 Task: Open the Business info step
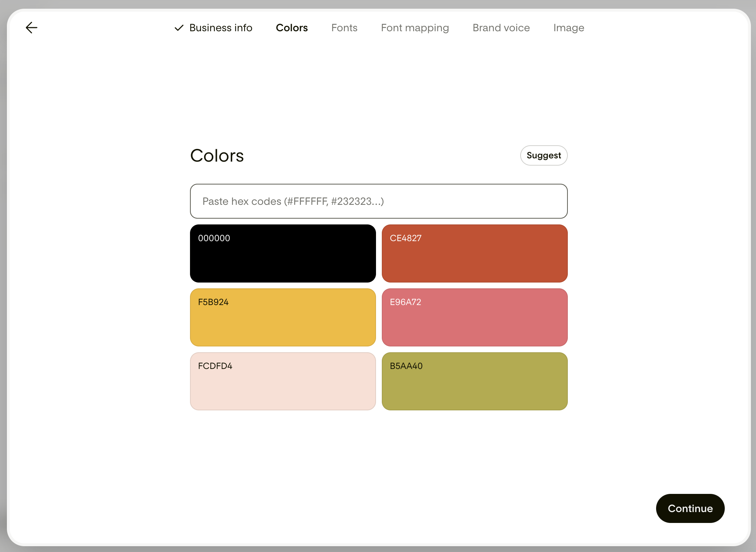(x=214, y=28)
